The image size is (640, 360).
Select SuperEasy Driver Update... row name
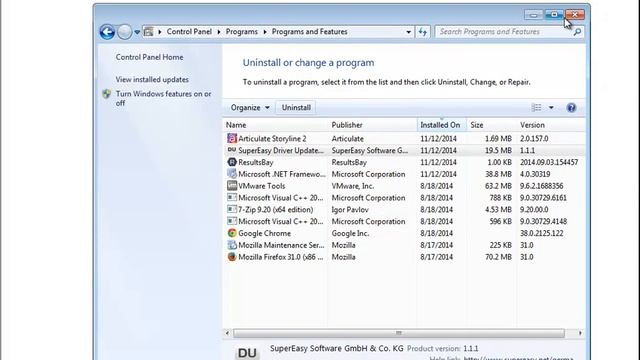[281, 151]
